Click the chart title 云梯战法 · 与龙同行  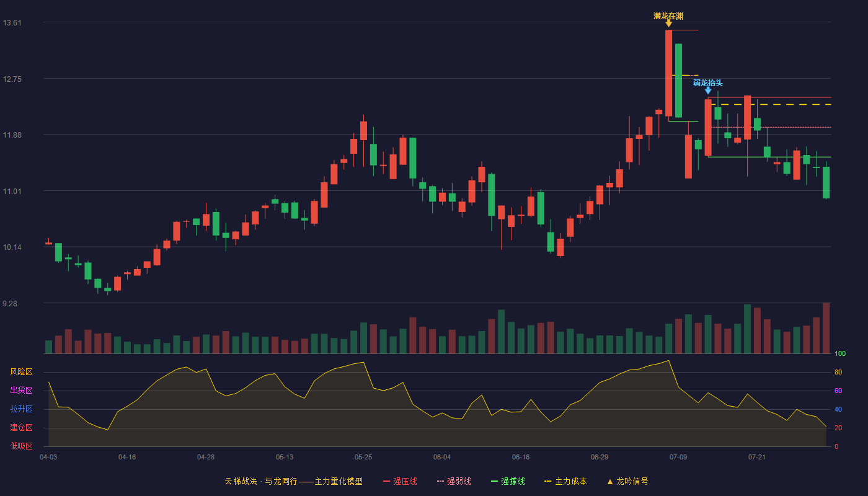click(x=261, y=481)
